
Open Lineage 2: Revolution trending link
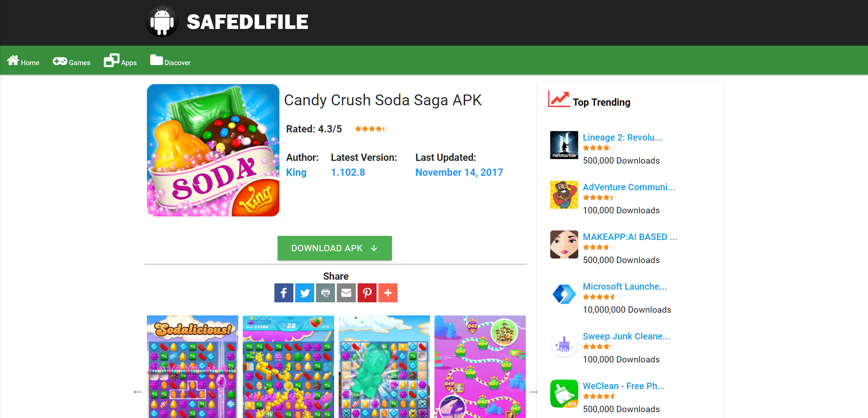point(623,137)
